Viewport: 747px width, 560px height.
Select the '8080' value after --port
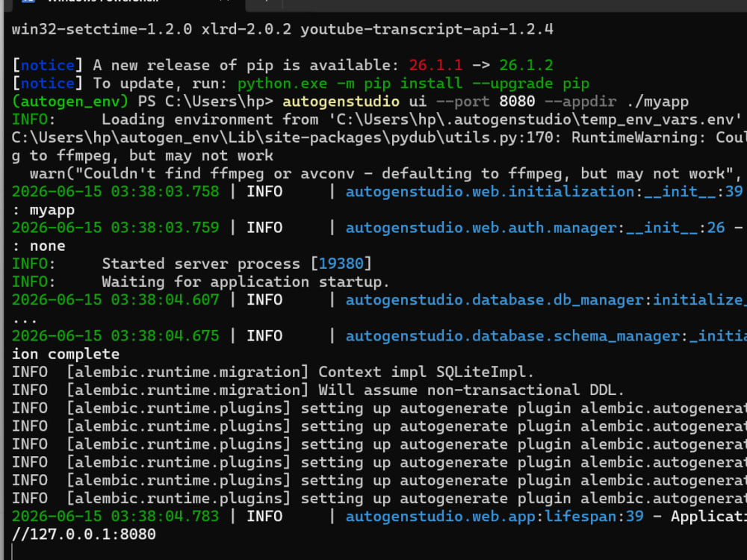tap(517, 102)
